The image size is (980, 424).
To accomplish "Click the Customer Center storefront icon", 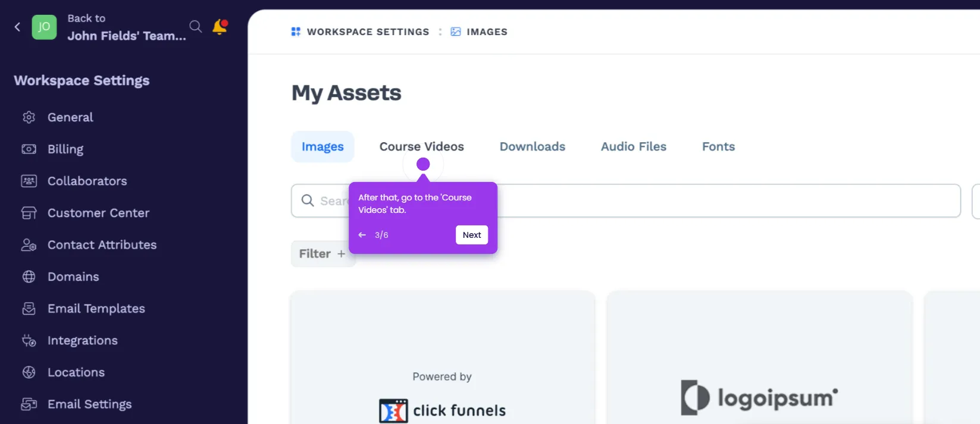I will pos(29,213).
